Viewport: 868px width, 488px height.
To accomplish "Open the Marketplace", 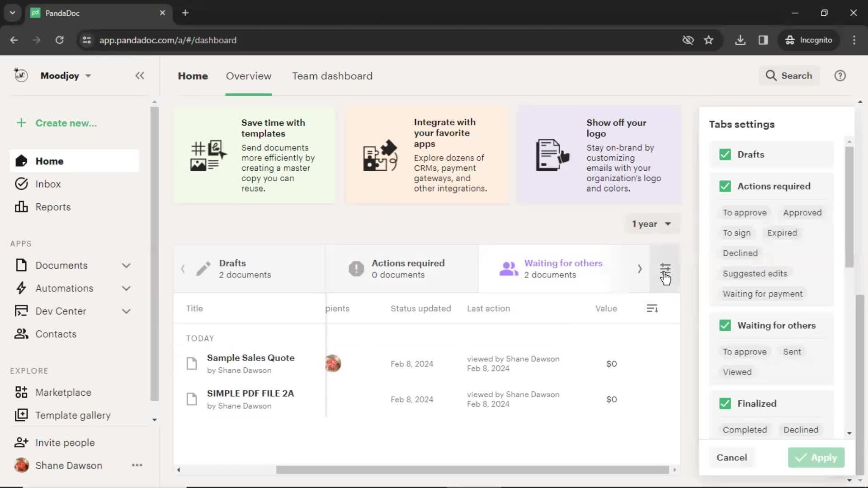I will (x=63, y=392).
